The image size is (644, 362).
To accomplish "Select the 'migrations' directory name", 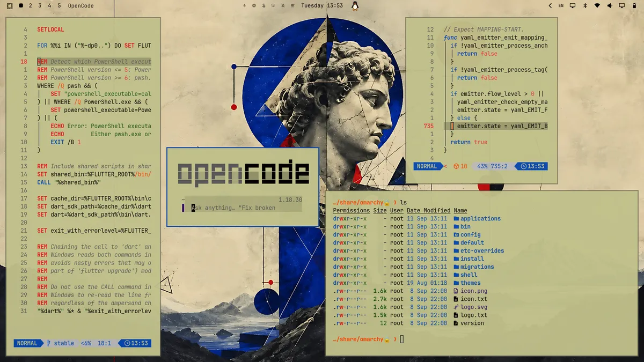I will [477, 267].
